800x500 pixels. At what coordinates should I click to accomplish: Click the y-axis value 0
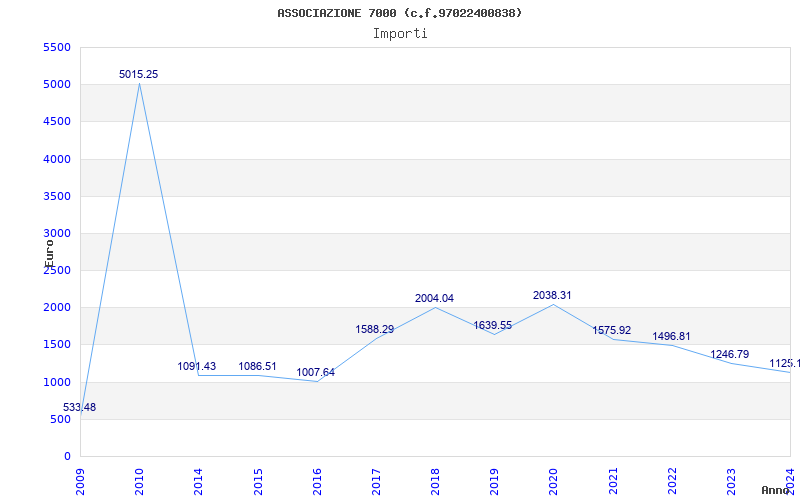tap(68, 457)
